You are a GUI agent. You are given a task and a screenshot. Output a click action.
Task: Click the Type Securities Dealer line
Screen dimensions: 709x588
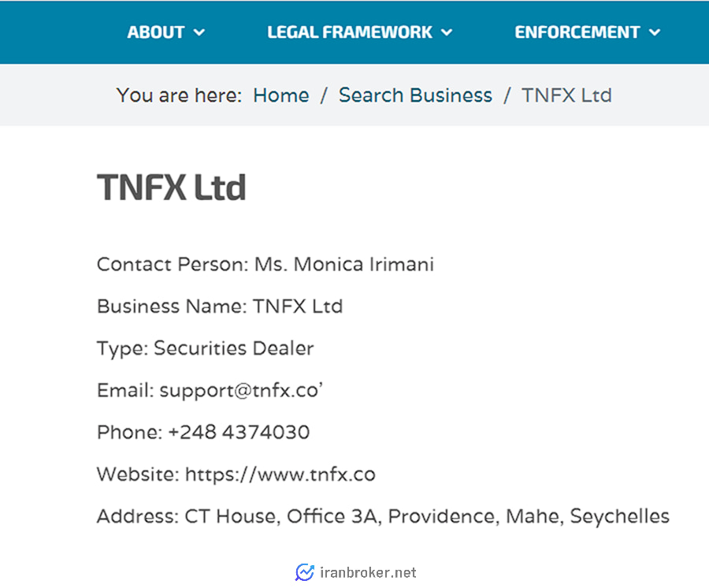pos(206,348)
